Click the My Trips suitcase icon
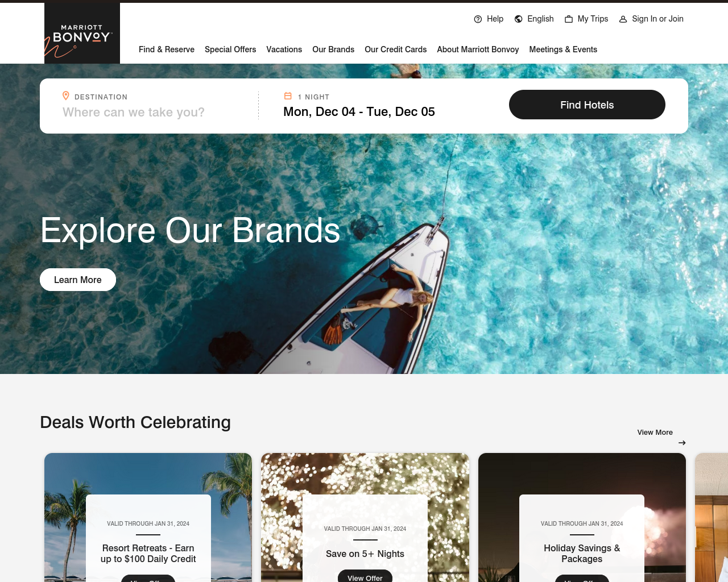The height and width of the screenshot is (582, 728). (x=569, y=19)
